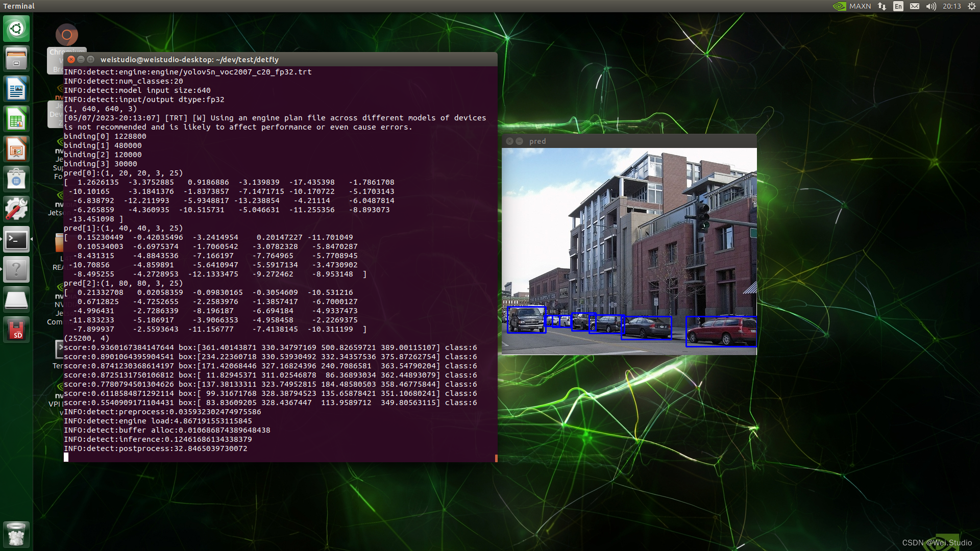The width and height of the screenshot is (980, 551).
Task: Open Ubuntu Software store icon
Action: pos(16,179)
